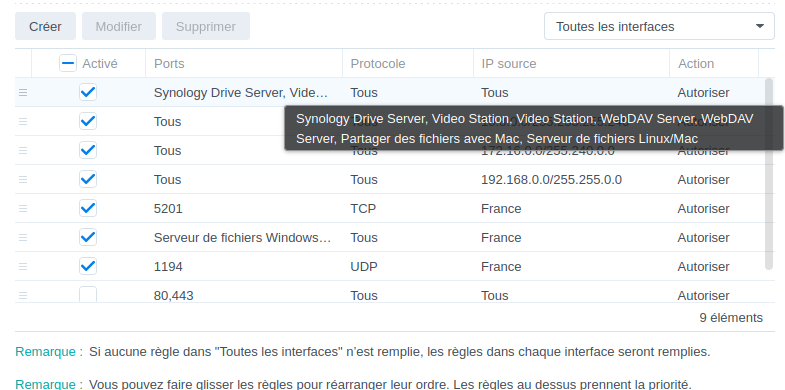Click drag handle of the 80,443 rule
The width and height of the screenshot is (785, 390).
click(x=23, y=296)
